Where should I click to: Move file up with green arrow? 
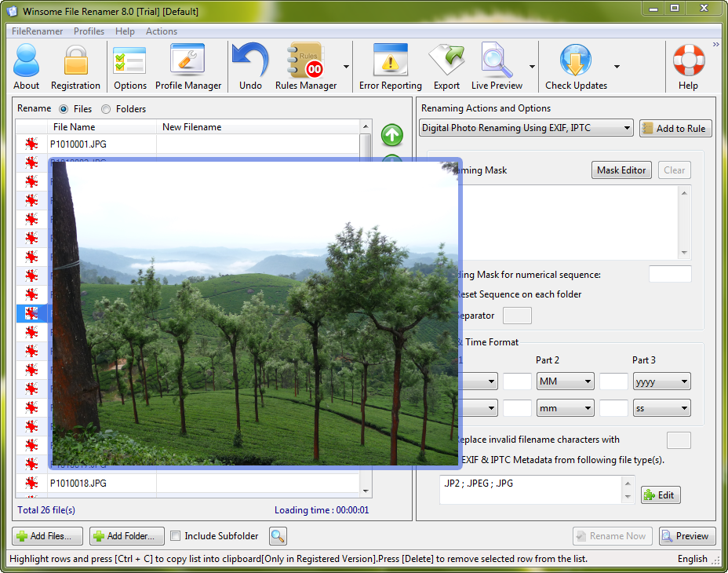(x=392, y=135)
